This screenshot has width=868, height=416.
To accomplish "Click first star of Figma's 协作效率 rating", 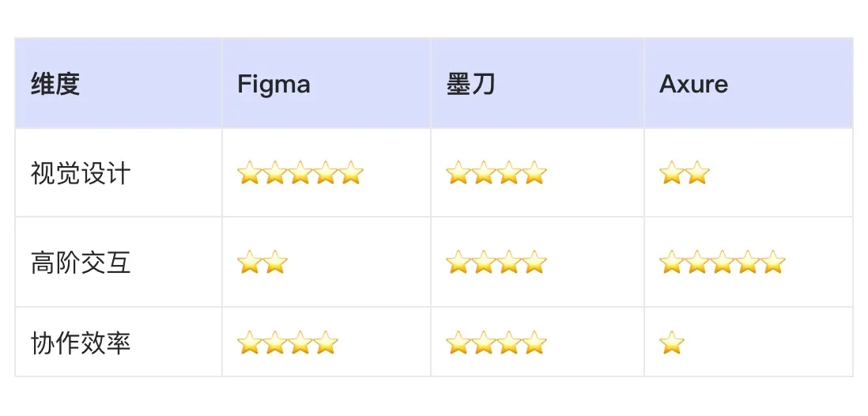I will [250, 343].
